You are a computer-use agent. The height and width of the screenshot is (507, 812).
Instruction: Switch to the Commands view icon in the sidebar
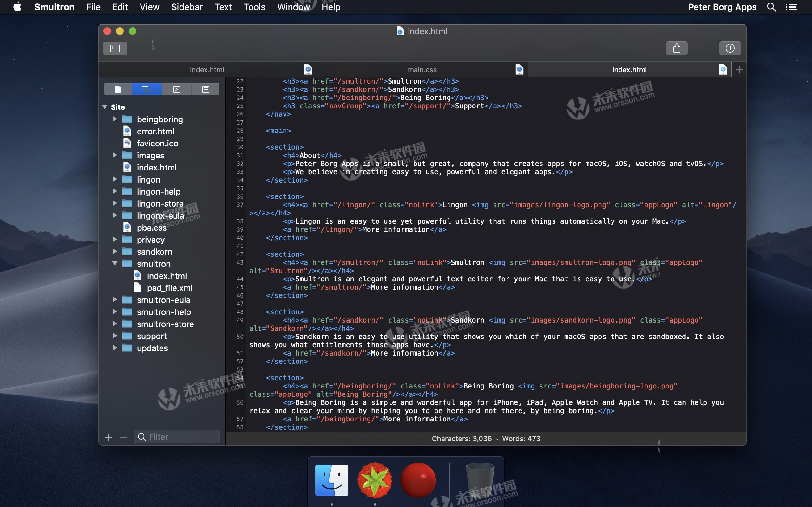[x=176, y=89]
